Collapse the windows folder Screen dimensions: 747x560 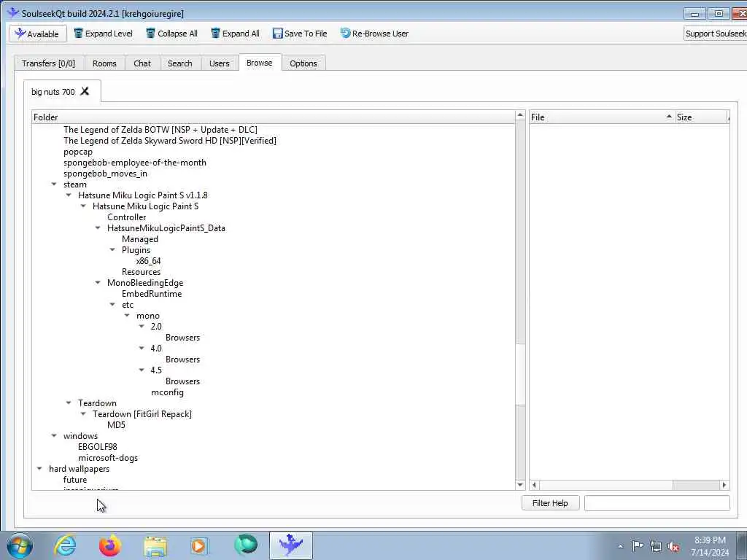(54, 436)
